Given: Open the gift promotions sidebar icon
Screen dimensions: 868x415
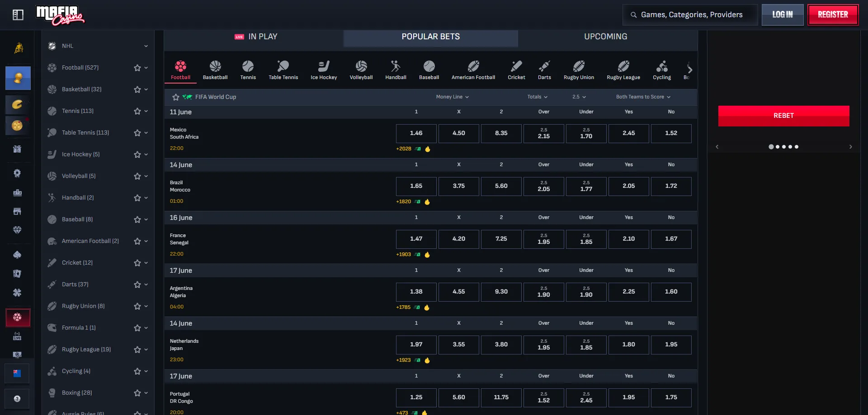Looking at the screenshot, I should click(17, 149).
